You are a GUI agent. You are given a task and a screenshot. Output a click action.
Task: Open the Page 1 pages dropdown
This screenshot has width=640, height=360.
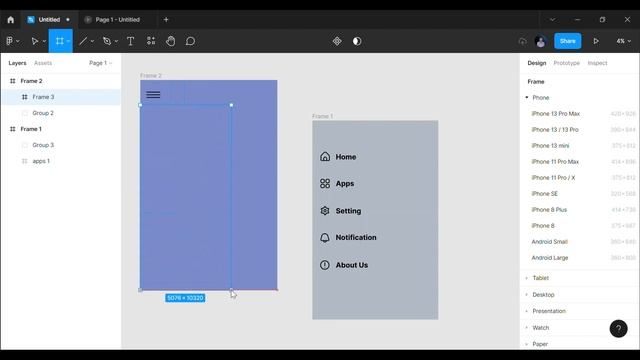coord(100,63)
